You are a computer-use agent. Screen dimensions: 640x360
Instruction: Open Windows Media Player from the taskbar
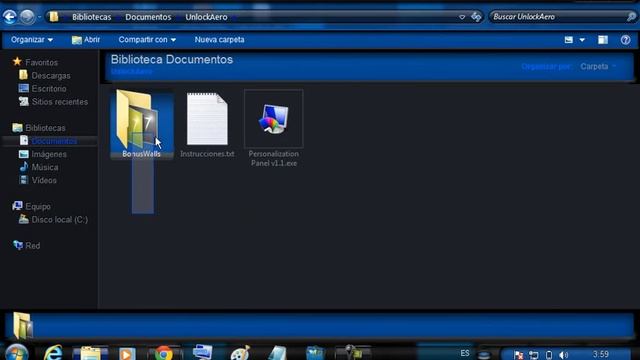127,353
